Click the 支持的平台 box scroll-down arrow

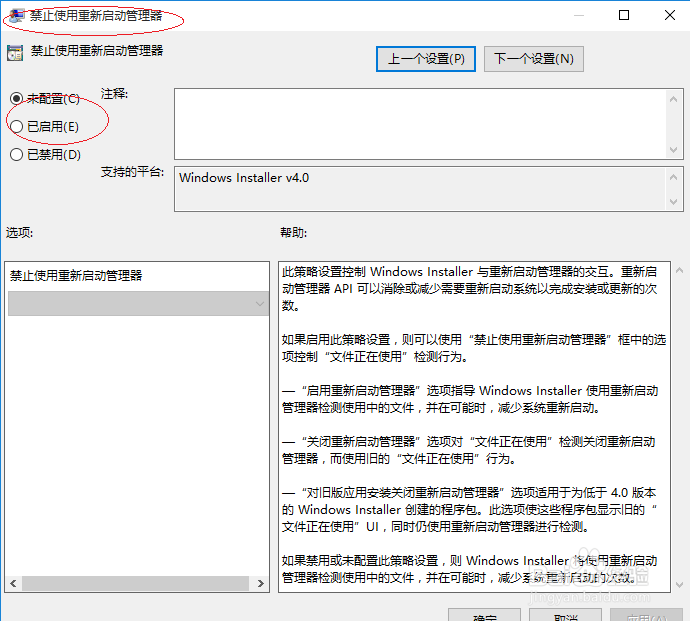click(x=673, y=202)
